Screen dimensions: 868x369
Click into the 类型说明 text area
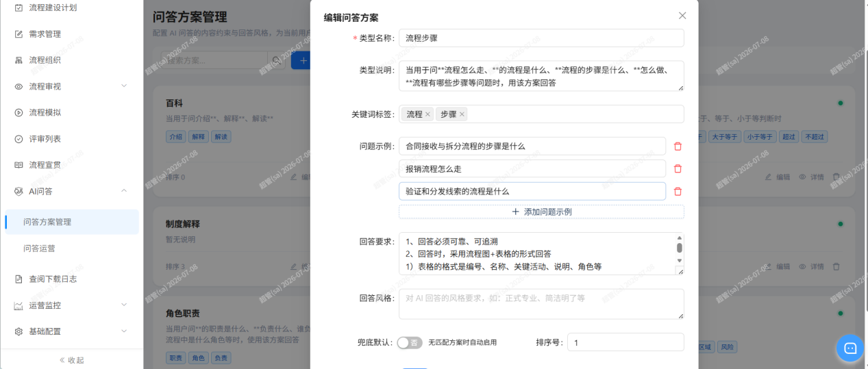541,76
